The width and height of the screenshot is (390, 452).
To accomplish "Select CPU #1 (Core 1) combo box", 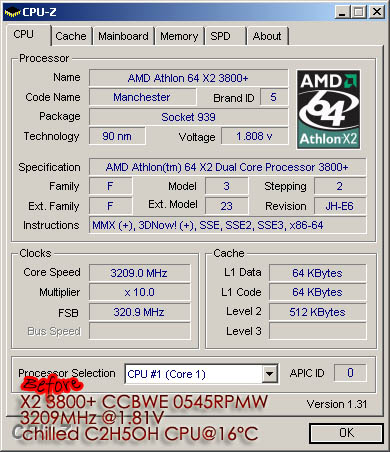I will click(201, 374).
